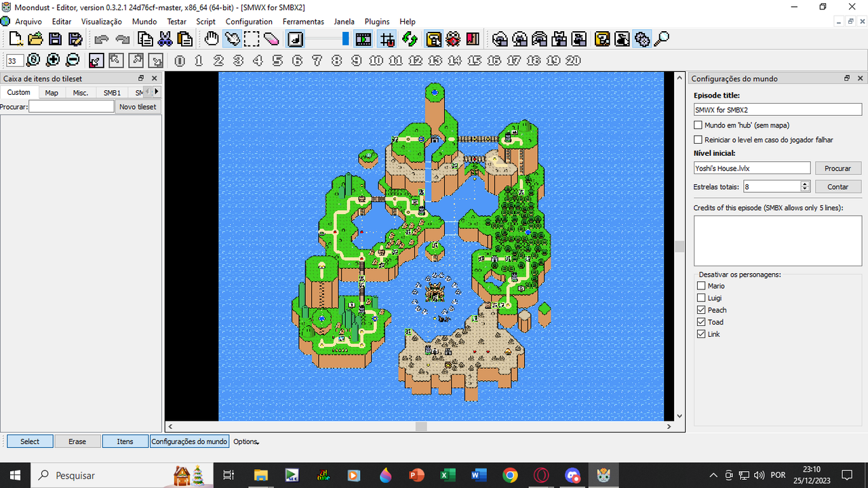The image size is (868, 488).
Task: Click the zoom in icon
Action: (53, 60)
